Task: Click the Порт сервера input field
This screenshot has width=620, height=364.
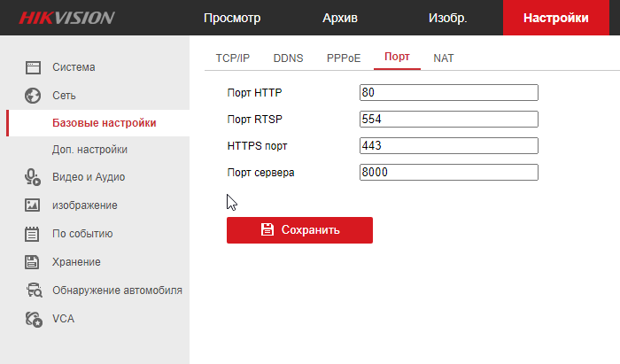Action: 449,173
